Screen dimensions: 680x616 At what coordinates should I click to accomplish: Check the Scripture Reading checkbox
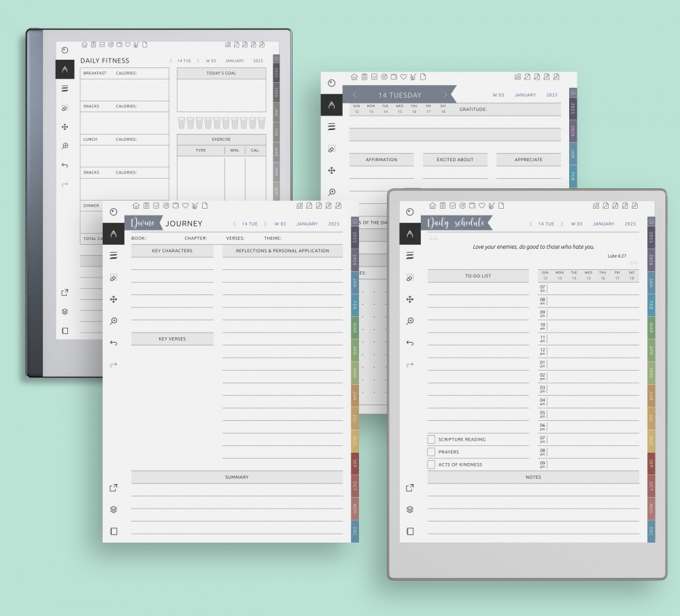pos(431,439)
